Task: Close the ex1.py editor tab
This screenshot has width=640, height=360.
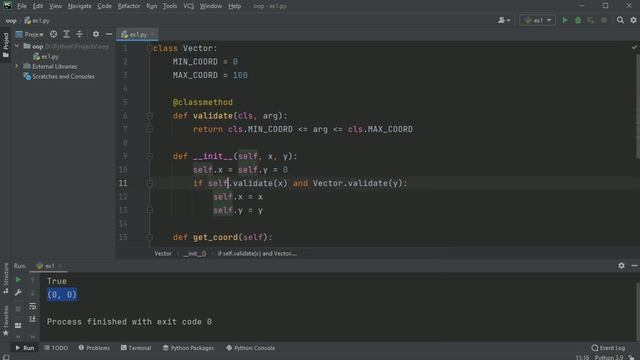Action: [x=152, y=35]
